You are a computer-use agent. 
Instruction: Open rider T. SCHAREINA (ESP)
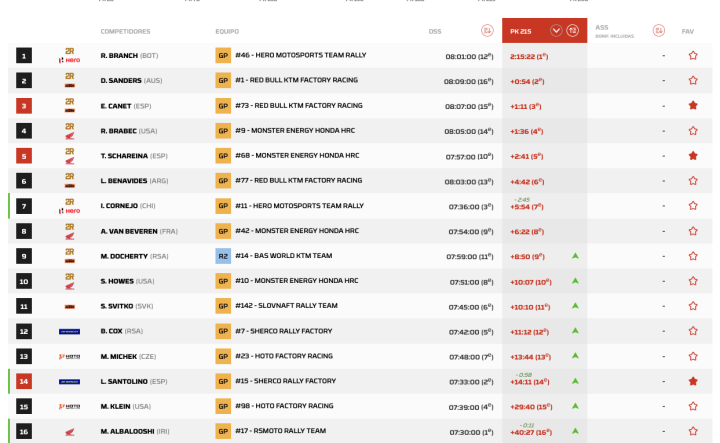[134, 156]
